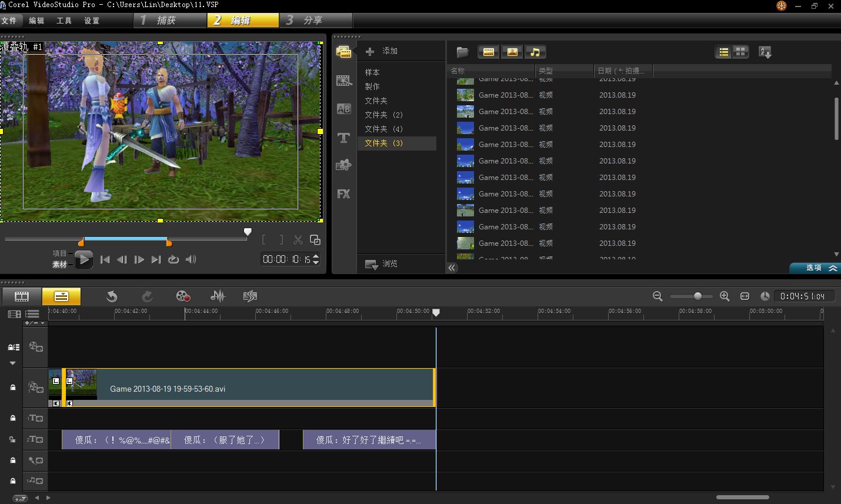Click the Redo arrow in timeline toolbar

147,296
